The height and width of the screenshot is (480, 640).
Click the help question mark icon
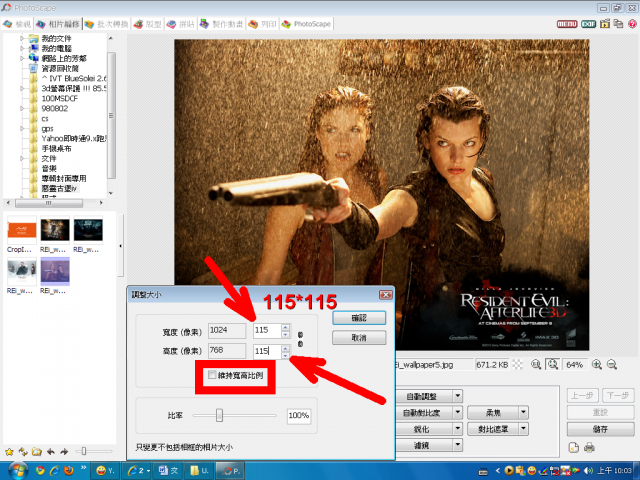point(632,24)
